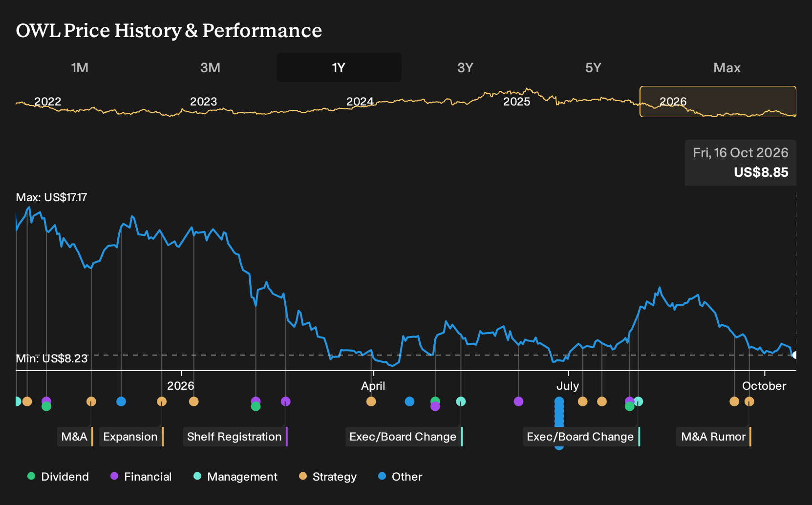Toggle the Management legend filter
The image size is (812, 505).
235,477
